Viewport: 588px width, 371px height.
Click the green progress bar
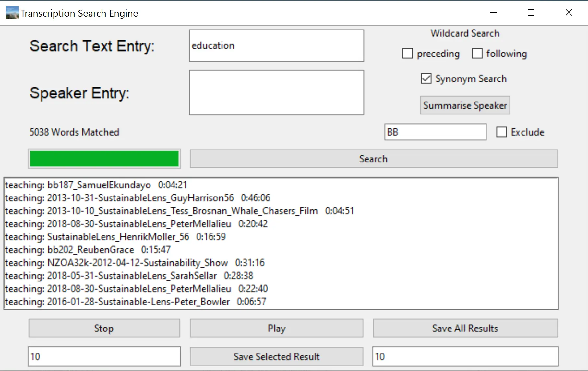point(104,159)
